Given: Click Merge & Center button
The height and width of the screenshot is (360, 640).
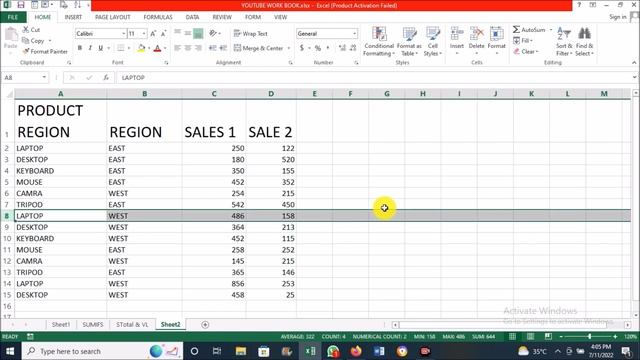Looking at the screenshot, I should [x=259, y=48].
